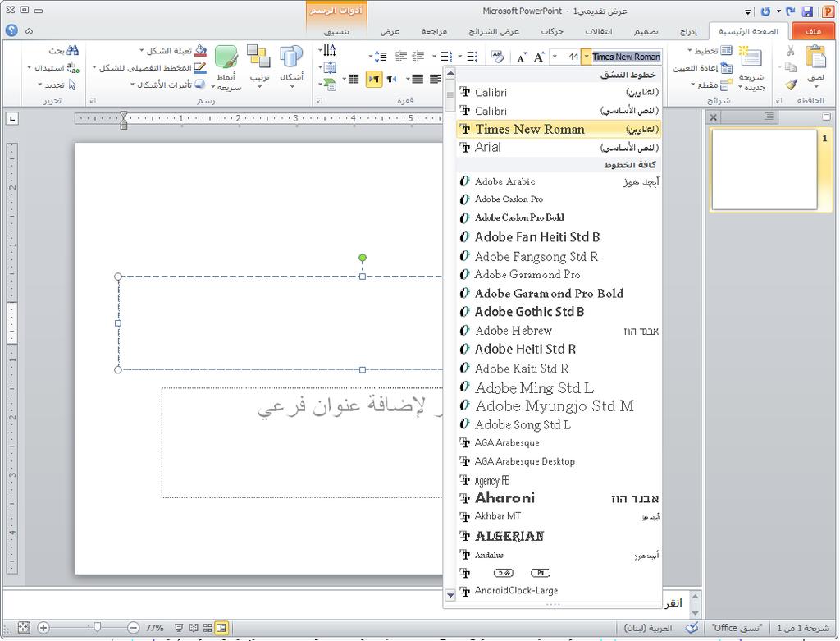Viewport: 840px width, 641px height.
Task: Click the Columns icon in paragraph group
Action: (354, 80)
